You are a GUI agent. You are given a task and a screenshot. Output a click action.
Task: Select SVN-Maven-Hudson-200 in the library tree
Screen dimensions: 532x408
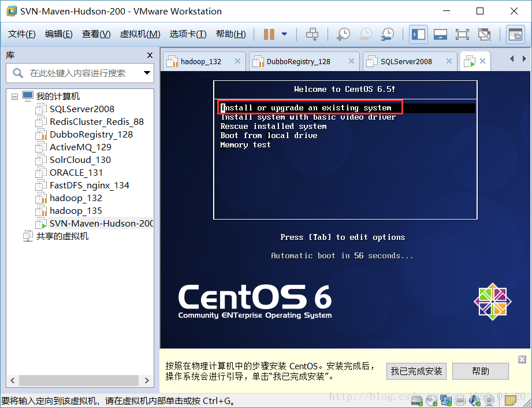(x=101, y=223)
